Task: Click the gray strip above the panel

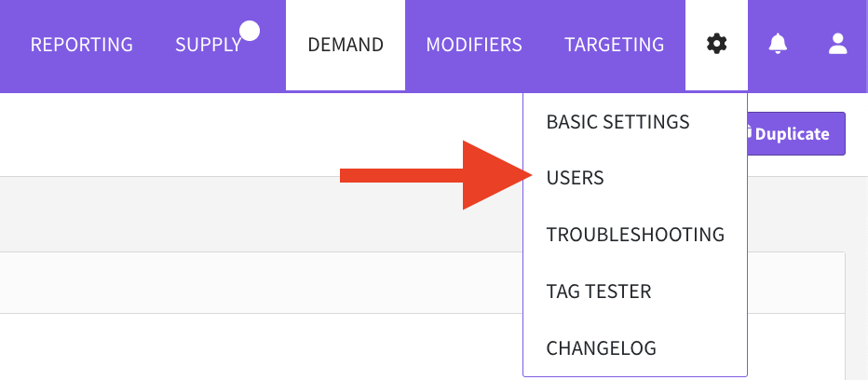Action: click(261, 214)
